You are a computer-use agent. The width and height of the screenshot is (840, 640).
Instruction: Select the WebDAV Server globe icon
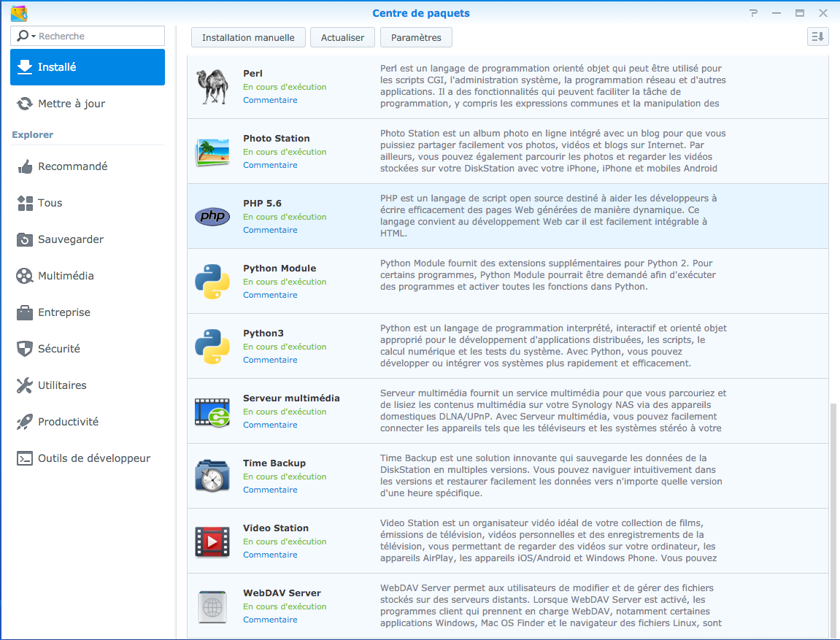click(212, 606)
